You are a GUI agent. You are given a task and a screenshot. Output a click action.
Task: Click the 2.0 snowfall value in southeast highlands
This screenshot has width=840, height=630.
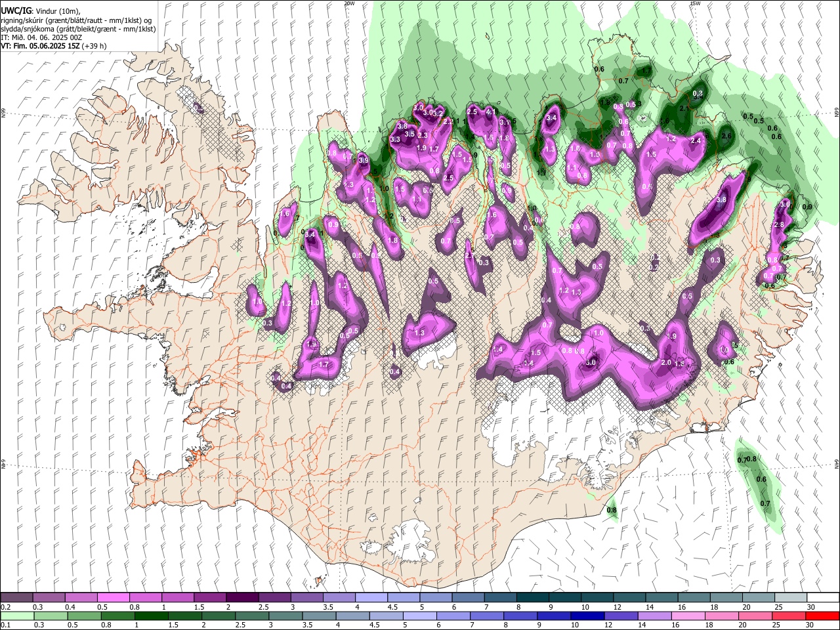coord(665,363)
